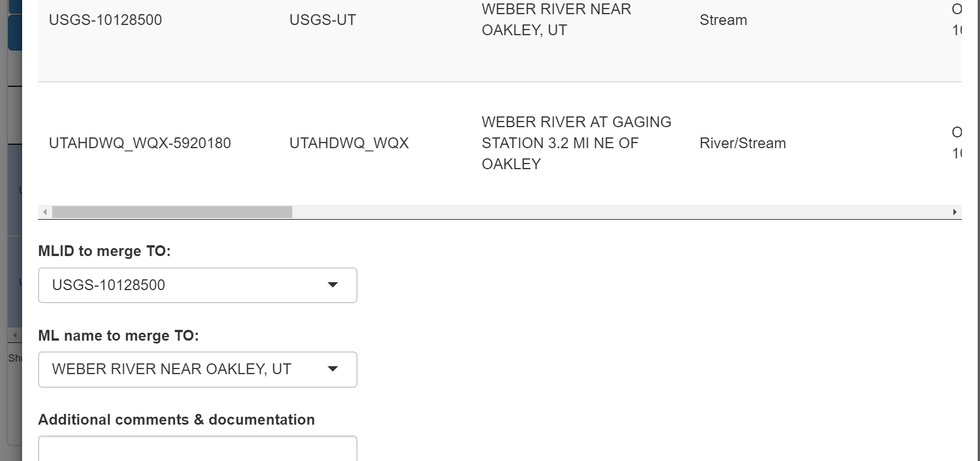Click the WEBER RIVER NEAR OAKLEY, UT table cell
Screen dimensions: 980x461
pyautogui.click(x=556, y=20)
